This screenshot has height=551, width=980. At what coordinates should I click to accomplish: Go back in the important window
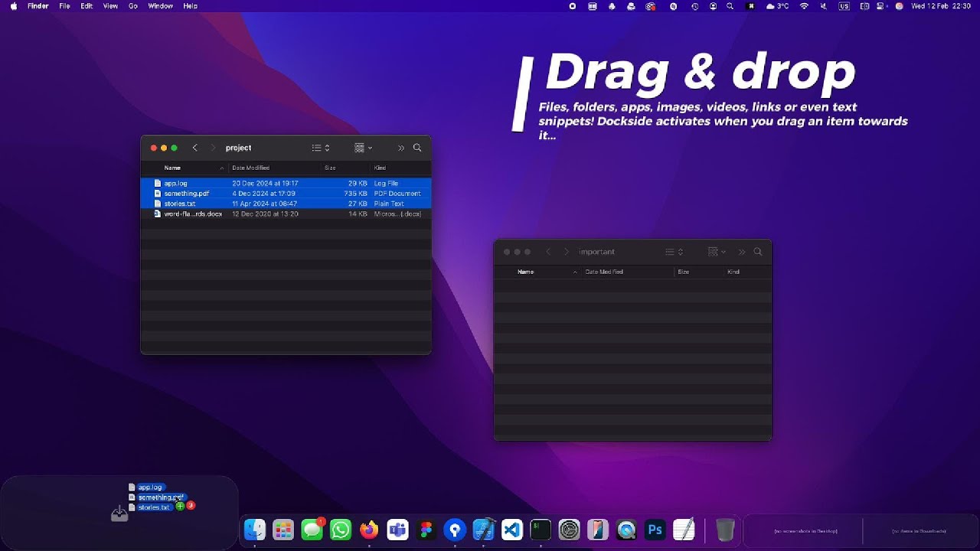[548, 252]
